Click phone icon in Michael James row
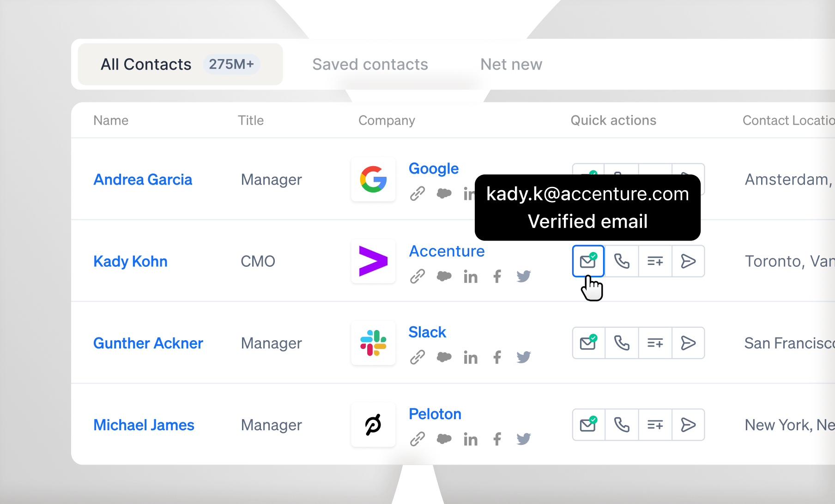835x504 pixels. (x=622, y=425)
